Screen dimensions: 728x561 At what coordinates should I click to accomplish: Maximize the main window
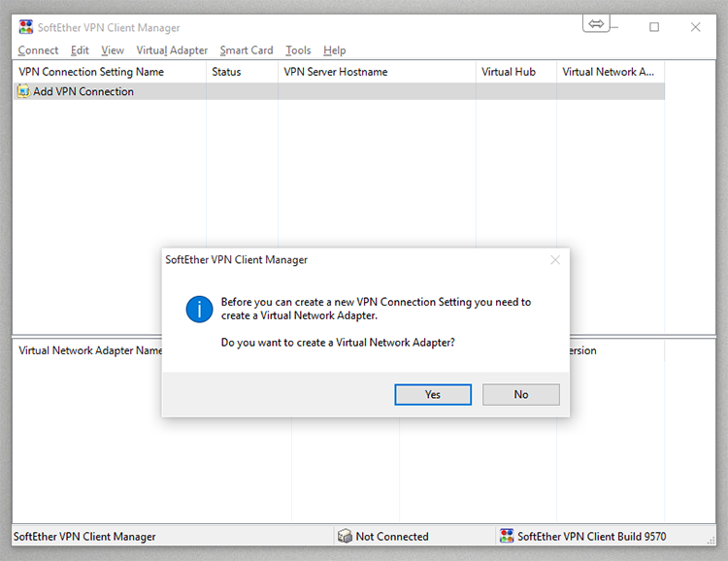pyautogui.click(x=654, y=27)
